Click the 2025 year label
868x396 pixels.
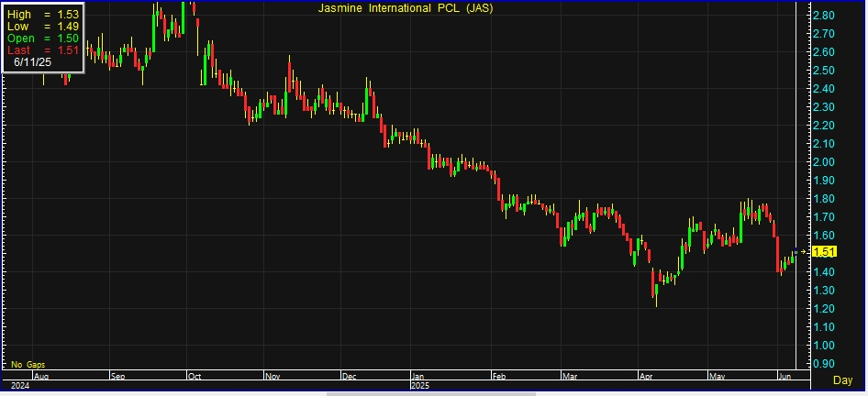tap(419, 385)
